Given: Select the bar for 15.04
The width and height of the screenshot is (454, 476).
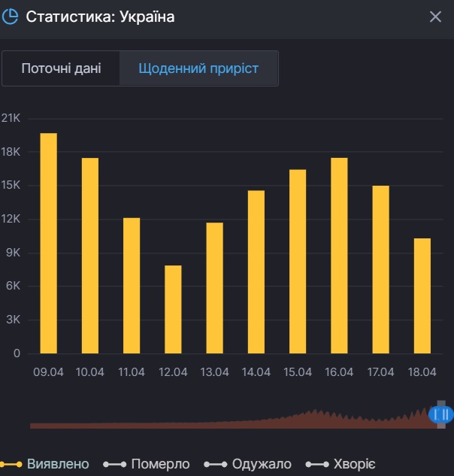Looking at the screenshot, I should pyautogui.click(x=298, y=261).
